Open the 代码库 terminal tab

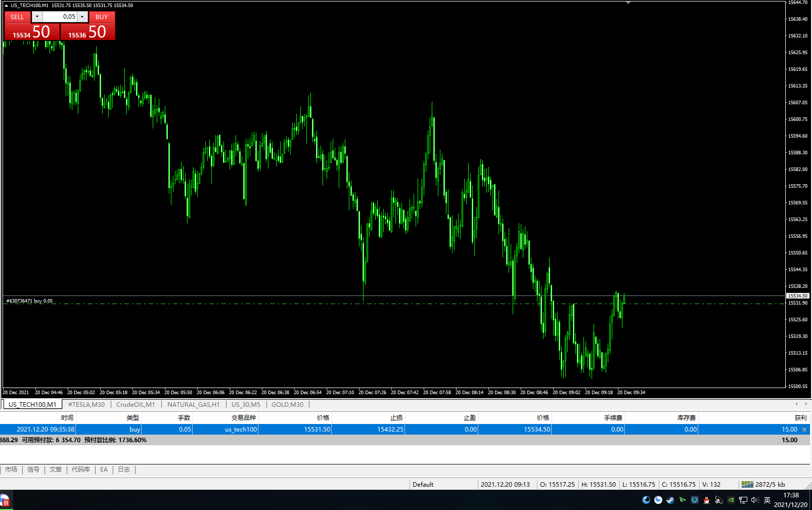click(x=81, y=470)
